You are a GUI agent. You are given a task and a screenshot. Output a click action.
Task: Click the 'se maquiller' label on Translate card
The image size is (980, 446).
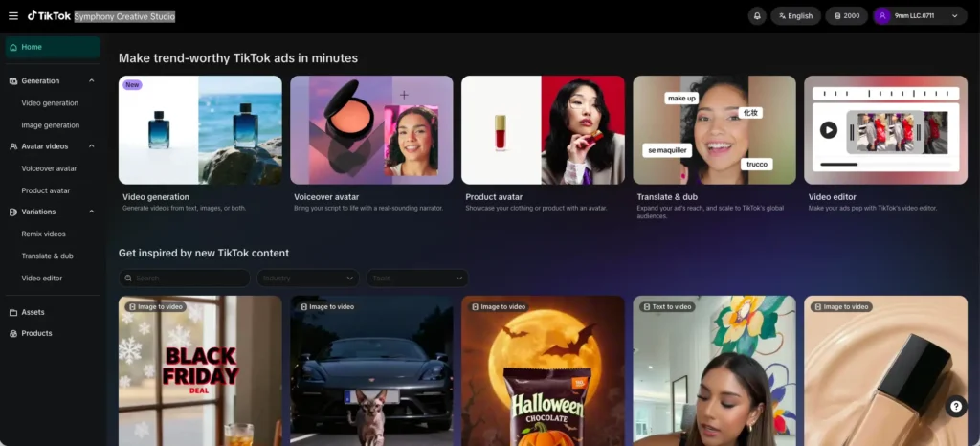pyautogui.click(x=667, y=150)
